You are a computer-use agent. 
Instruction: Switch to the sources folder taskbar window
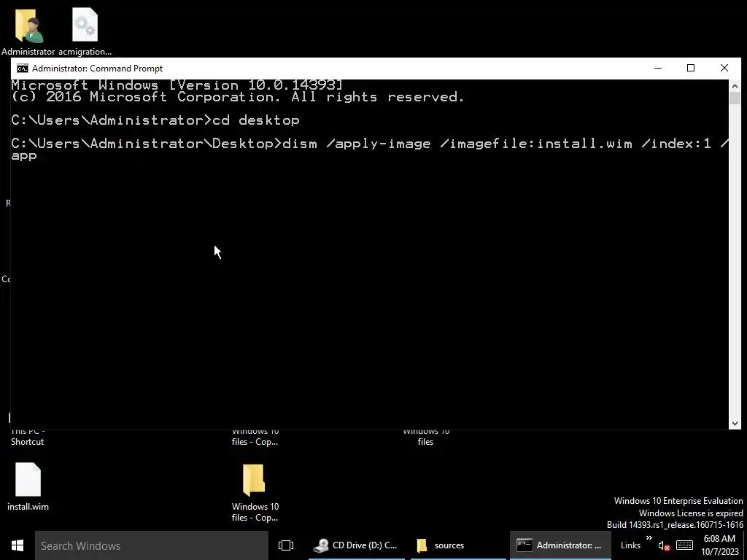click(x=458, y=545)
